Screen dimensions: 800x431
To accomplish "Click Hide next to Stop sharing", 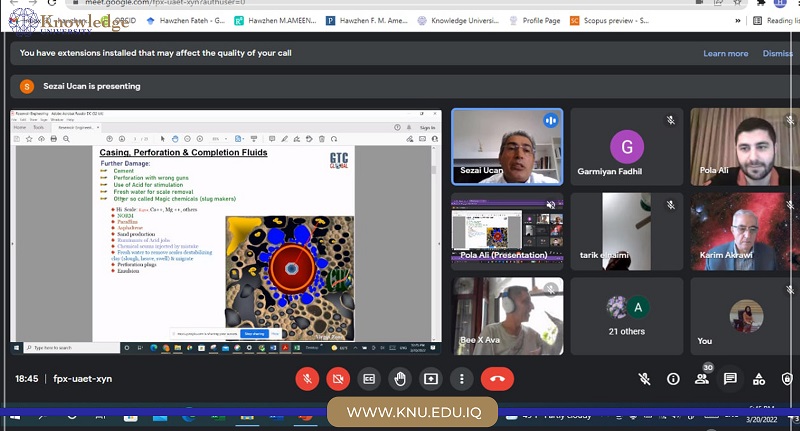I will [x=275, y=334].
